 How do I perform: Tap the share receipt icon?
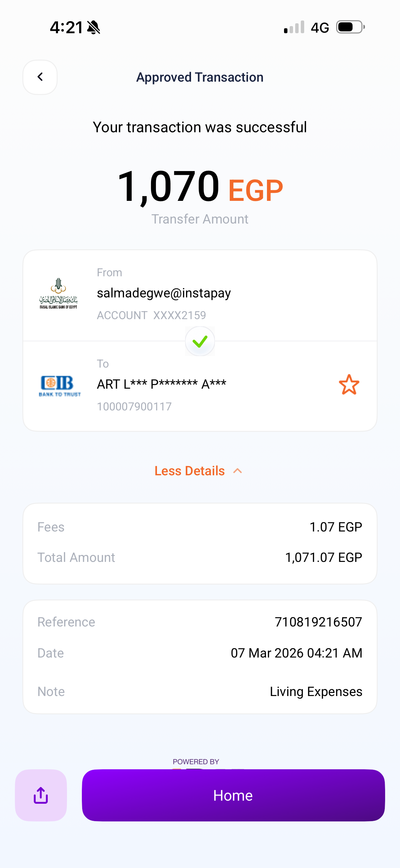click(x=41, y=795)
